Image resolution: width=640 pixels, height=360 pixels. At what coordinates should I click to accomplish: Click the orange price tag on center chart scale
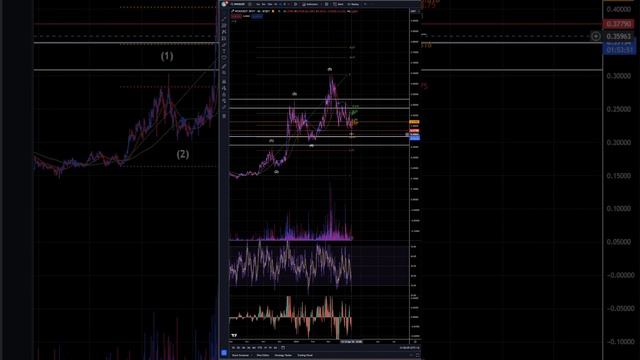414,122
